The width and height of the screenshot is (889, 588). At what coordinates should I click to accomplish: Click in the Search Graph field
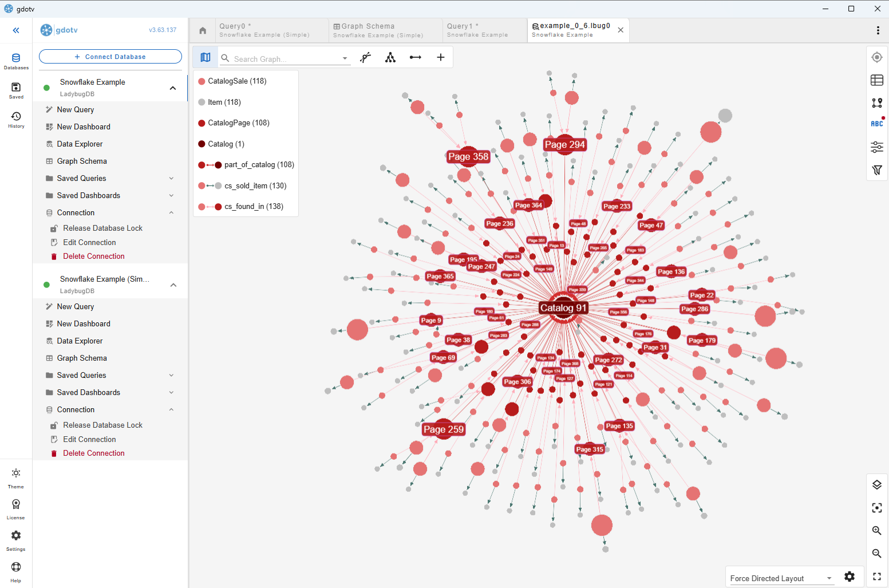[286, 58]
